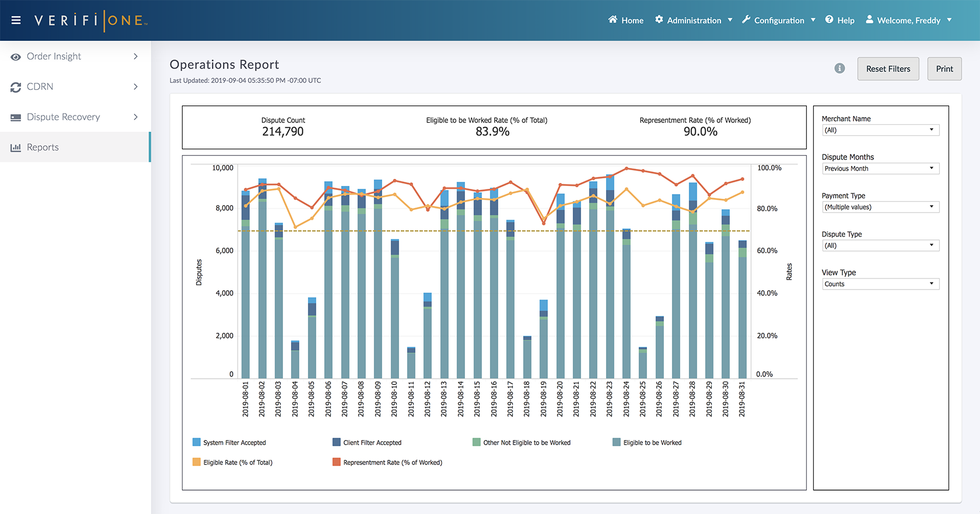Click the Print button
Image resolution: width=980 pixels, height=514 pixels.
[x=944, y=69]
